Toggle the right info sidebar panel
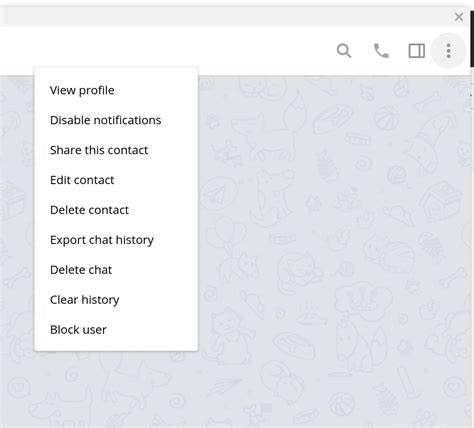This screenshot has width=474, height=428. 417,51
